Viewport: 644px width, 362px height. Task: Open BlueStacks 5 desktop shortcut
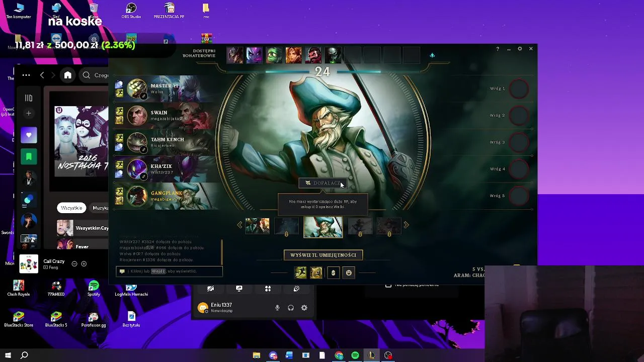56,319
